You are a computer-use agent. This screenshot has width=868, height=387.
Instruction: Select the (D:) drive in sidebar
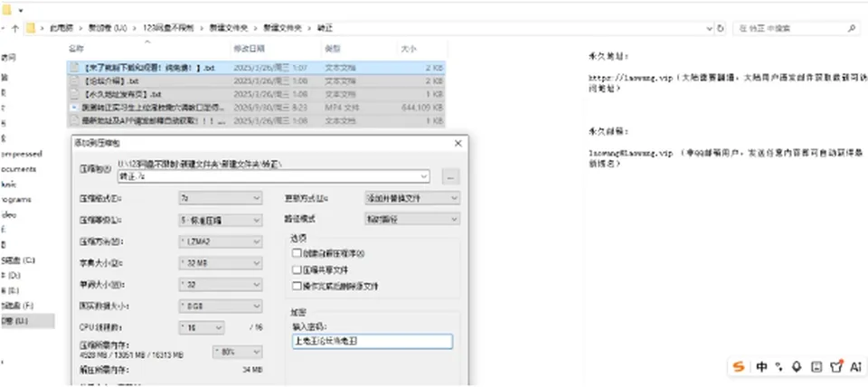click(x=11, y=275)
